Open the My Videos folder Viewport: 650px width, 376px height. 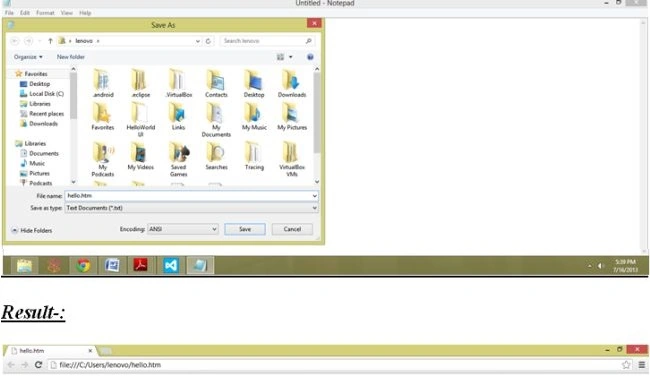click(x=141, y=156)
